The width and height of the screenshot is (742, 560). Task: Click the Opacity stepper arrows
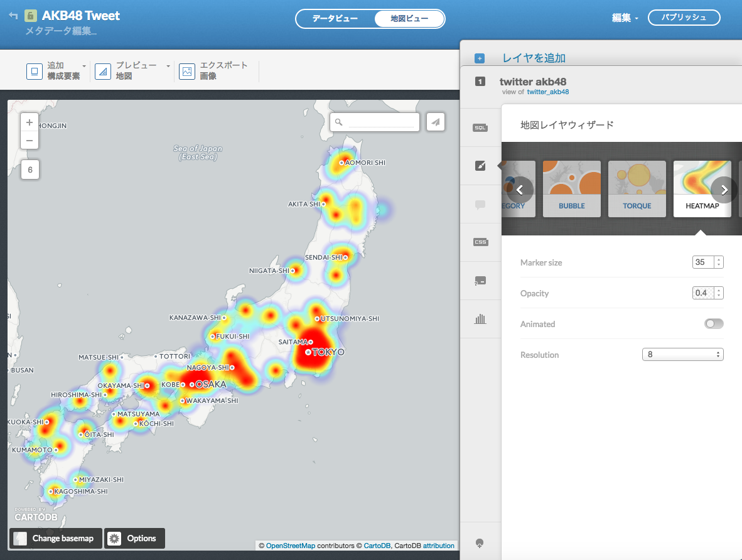coord(719,293)
